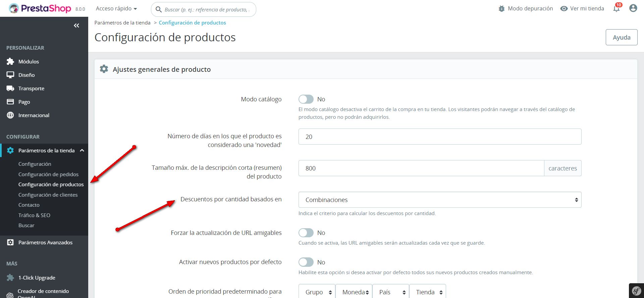Click the Ayuda button
Screen dimensions: 644x298
point(622,37)
